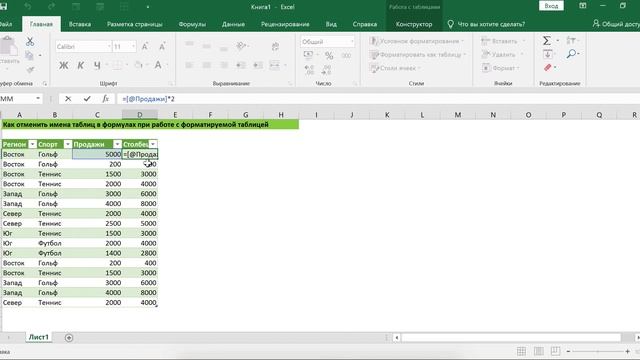
Task: Click the Redo arrow in title bar
Action: (x=51, y=7)
